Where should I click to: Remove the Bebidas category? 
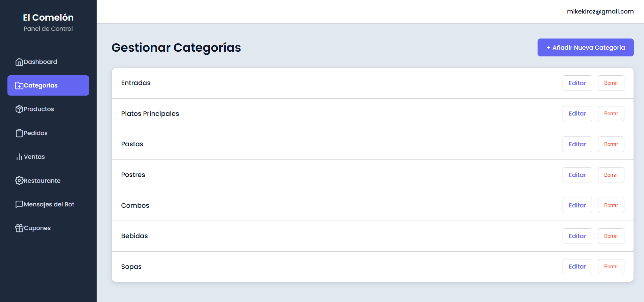[611, 236]
